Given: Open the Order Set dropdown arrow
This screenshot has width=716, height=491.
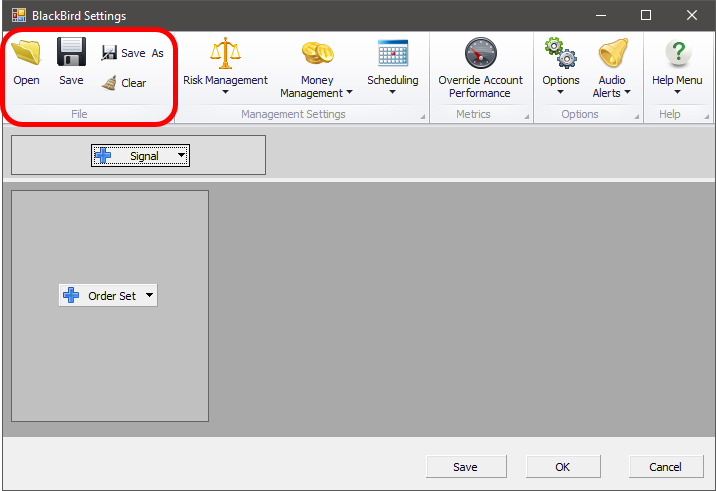Looking at the screenshot, I should coord(149,295).
